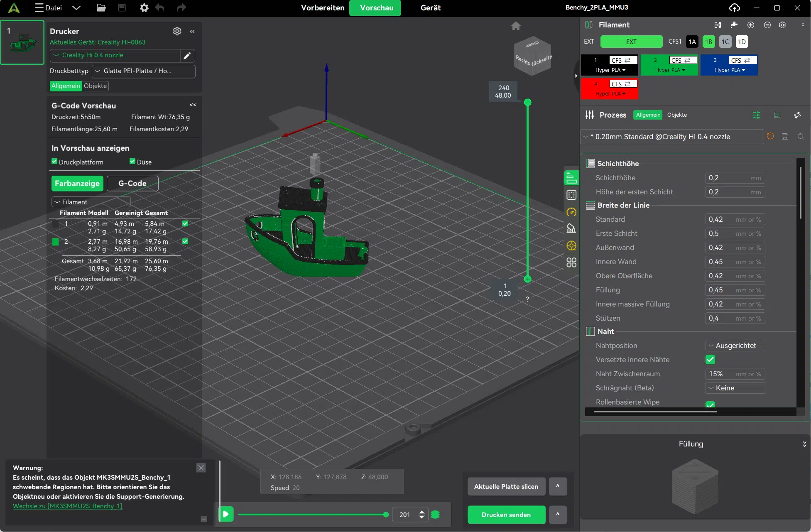Collapse the Drucker panel with double chevron
811x532 pixels.
click(x=192, y=31)
